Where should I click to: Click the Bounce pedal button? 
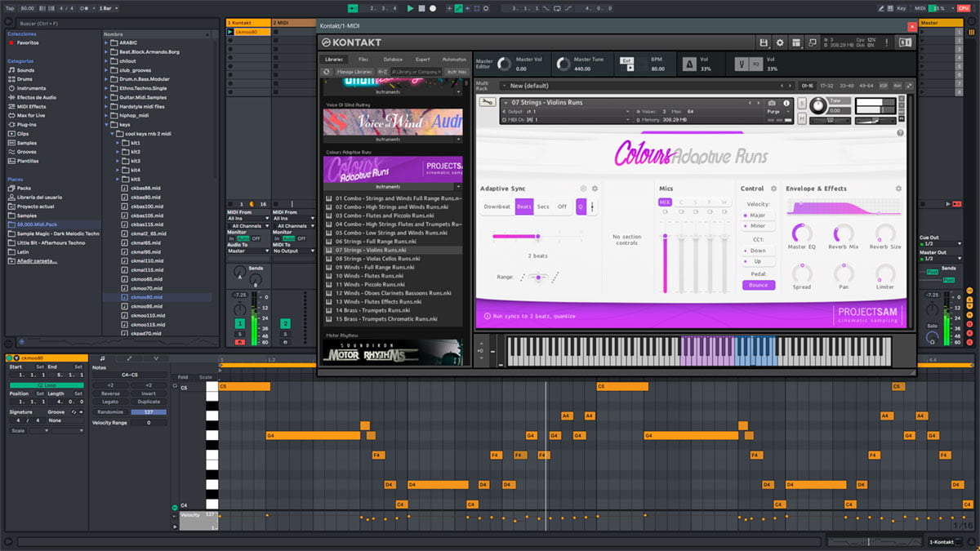[x=759, y=285]
